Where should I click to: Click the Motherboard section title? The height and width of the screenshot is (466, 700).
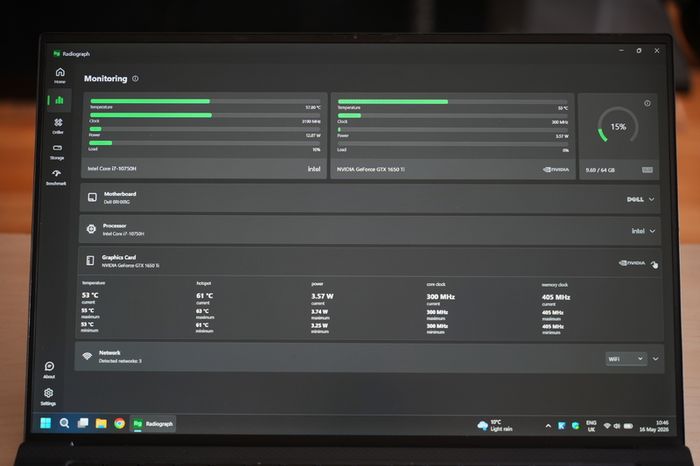pos(120,194)
